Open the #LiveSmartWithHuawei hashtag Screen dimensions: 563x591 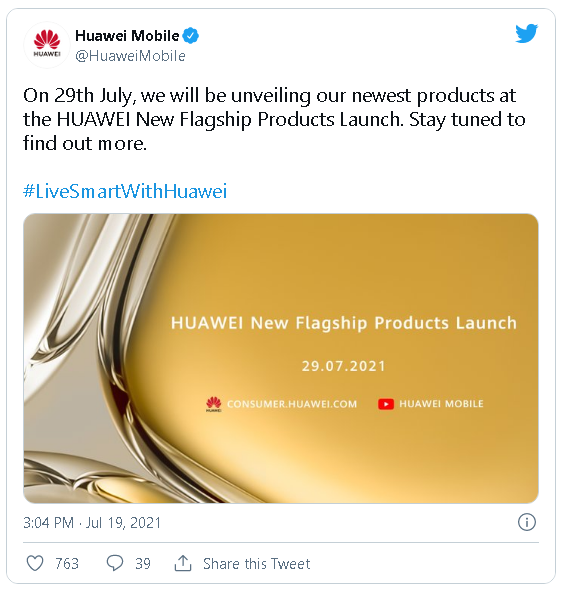pyautogui.click(x=125, y=191)
